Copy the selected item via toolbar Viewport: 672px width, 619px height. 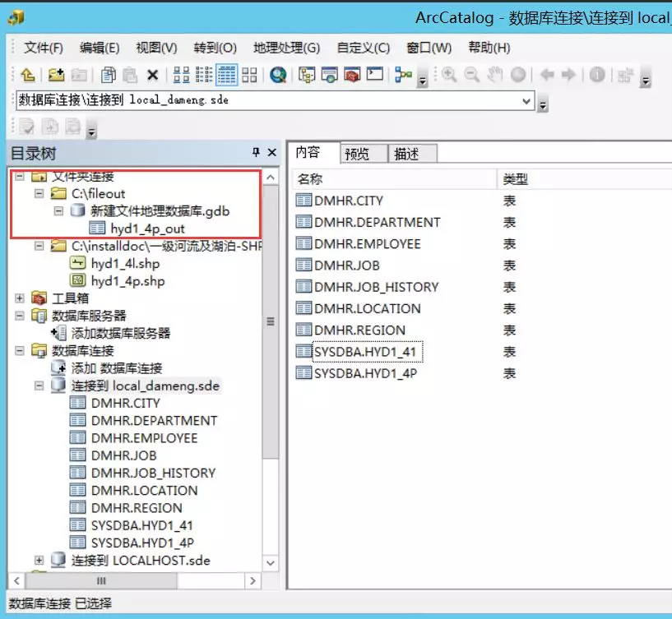tap(109, 75)
